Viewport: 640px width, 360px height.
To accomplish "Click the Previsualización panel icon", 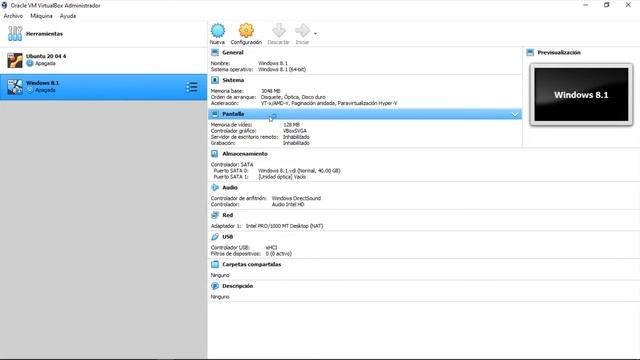I will pos(530,53).
